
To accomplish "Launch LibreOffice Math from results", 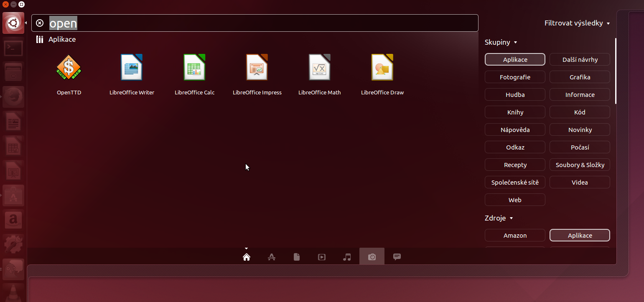I will click(320, 68).
